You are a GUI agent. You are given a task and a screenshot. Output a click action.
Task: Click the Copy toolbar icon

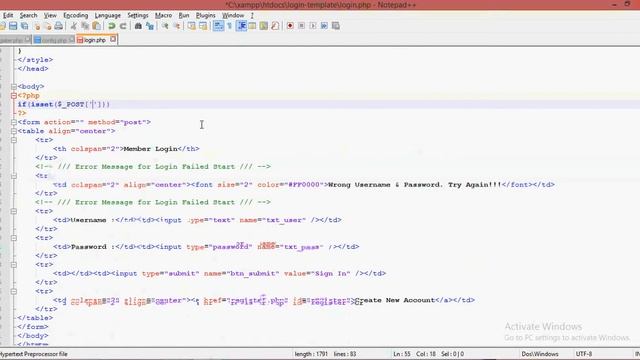click(x=85, y=26)
